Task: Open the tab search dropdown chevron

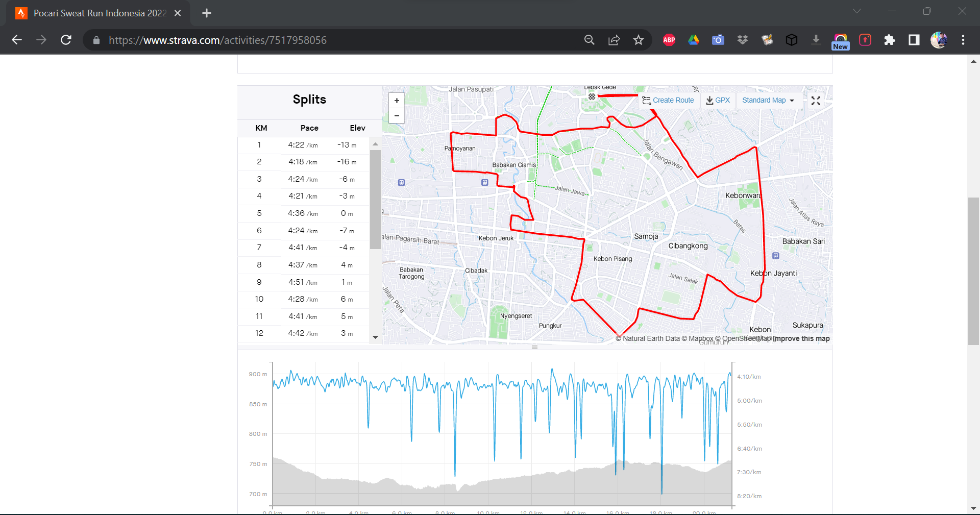Action: point(857,11)
